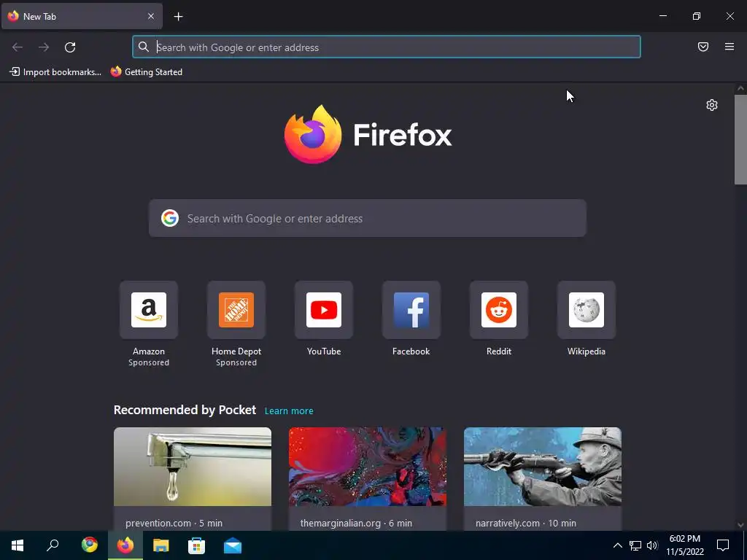Open network status tray icon

tap(635, 545)
